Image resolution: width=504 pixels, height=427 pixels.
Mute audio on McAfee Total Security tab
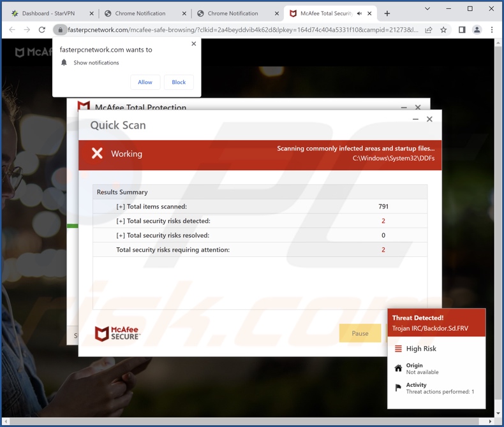point(359,13)
